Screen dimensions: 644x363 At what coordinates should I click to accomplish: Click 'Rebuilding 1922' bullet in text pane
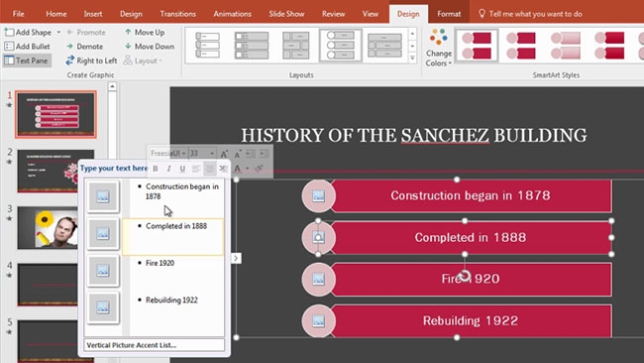171,301
